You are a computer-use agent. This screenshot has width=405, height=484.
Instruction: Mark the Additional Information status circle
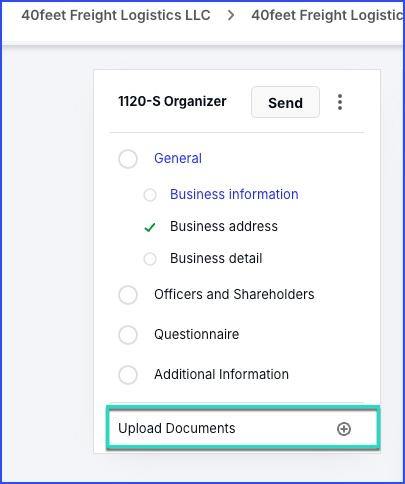[x=128, y=375]
